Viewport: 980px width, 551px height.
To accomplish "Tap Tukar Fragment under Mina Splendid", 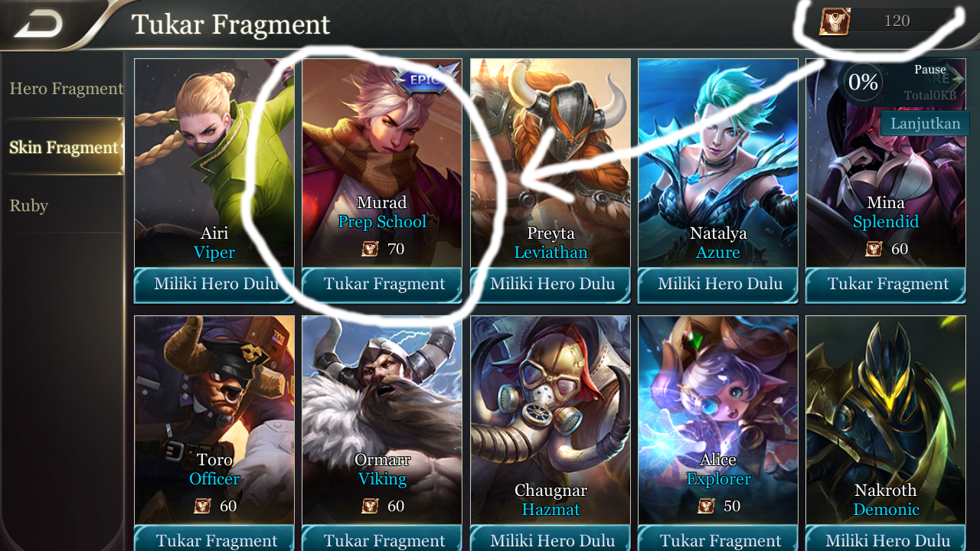I will [x=887, y=285].
